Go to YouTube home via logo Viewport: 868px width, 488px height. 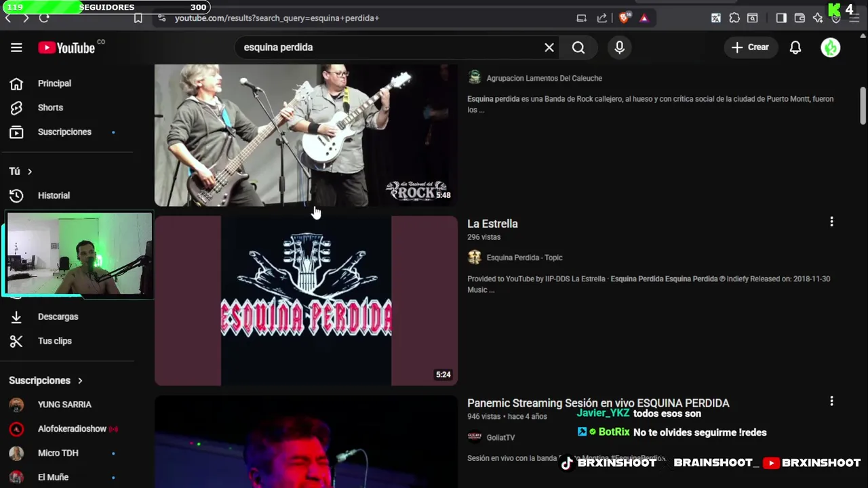tap(66, 47)
